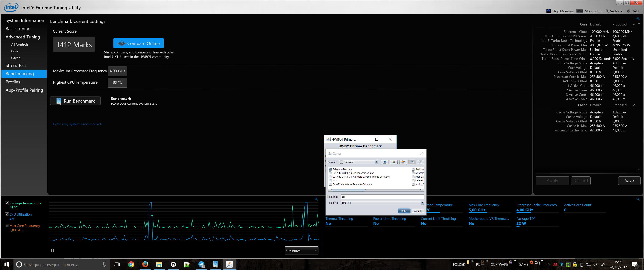Click the settings panel scroll down arrow
644x270 pixels.
(x=639, y=169)
